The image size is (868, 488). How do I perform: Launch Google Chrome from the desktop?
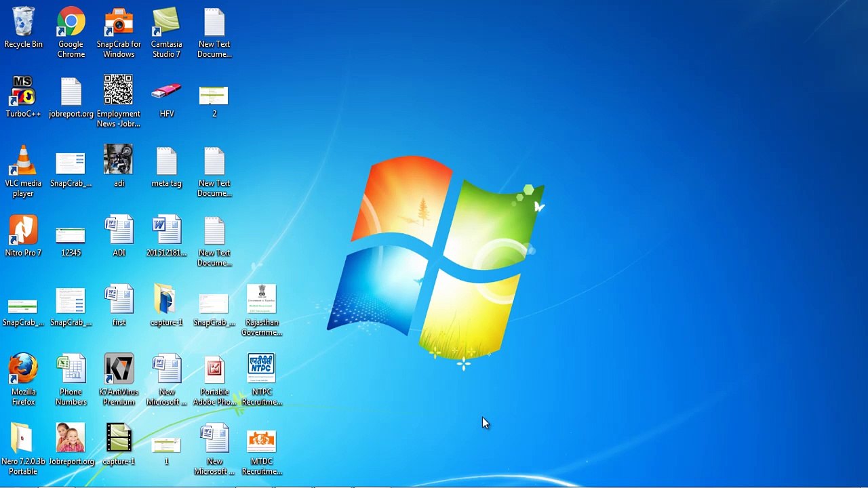71,33
